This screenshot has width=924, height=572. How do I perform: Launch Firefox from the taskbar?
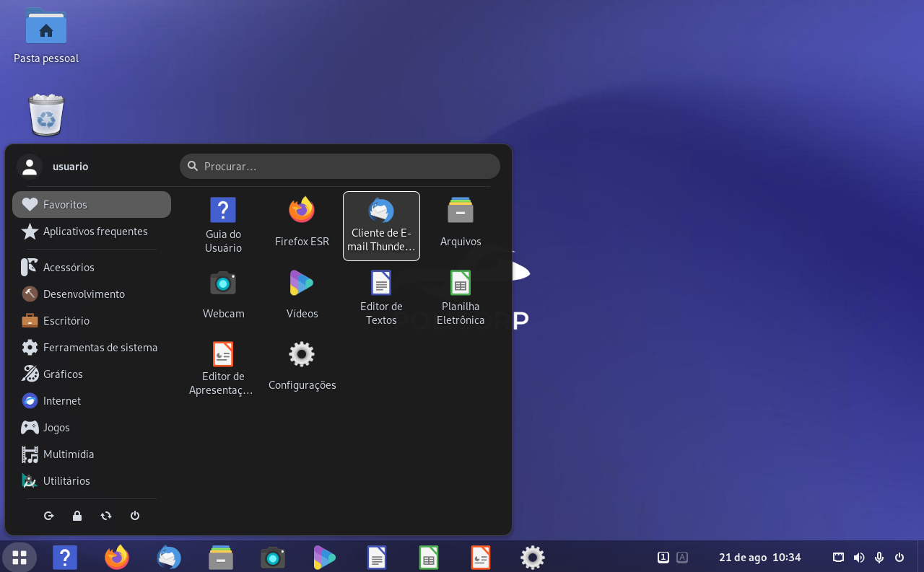(117, 558)
